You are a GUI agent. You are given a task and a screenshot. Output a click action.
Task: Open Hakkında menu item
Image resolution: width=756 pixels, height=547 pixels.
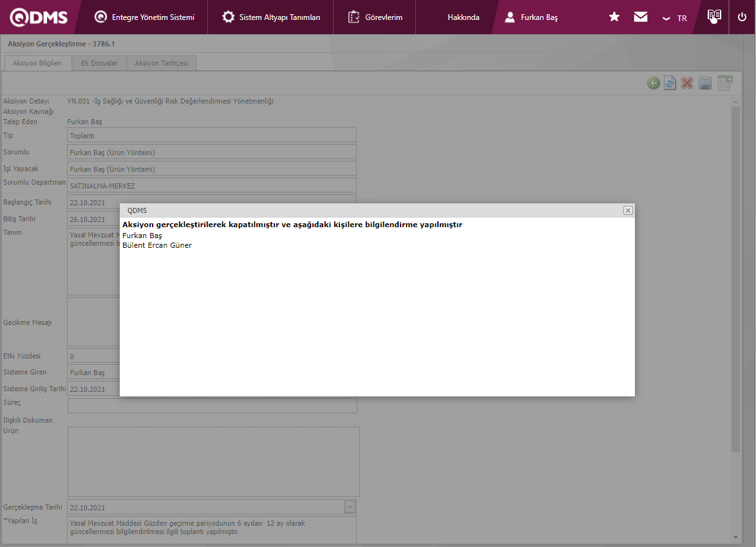click(x=464, y=17)
